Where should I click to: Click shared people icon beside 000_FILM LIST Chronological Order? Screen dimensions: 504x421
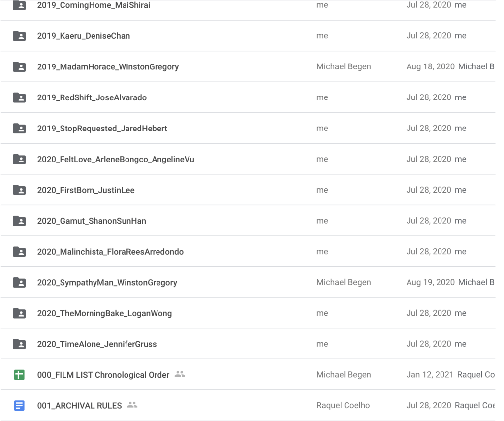tap(180, 375)
